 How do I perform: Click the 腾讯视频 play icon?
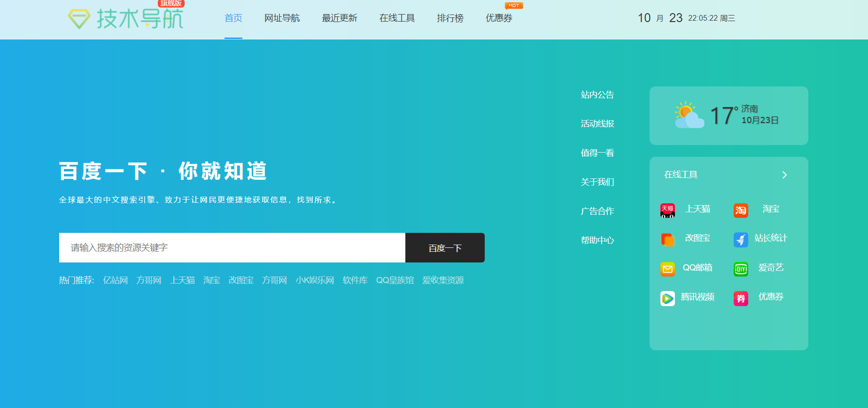pyautogui.click(x=667, y=298)
